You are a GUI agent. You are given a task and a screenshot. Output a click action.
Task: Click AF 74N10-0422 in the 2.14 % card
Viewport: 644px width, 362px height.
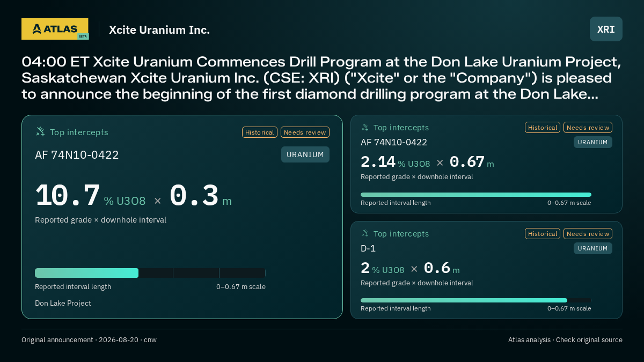pos(394,142)
